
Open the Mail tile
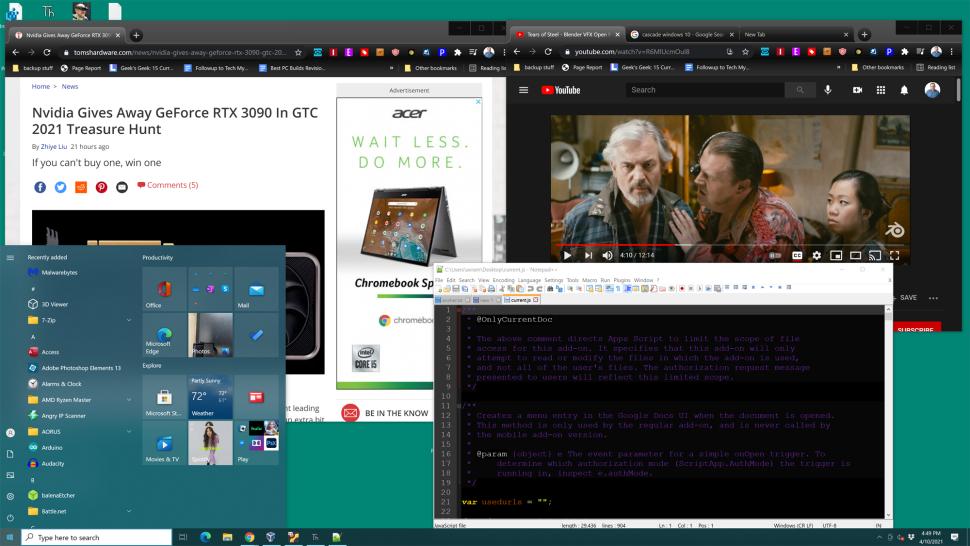point(256,289)
